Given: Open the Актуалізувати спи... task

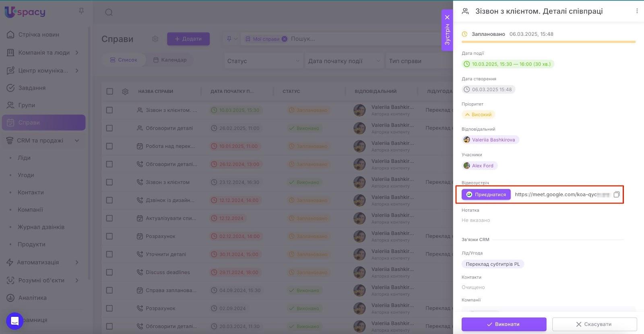Looking at the screenshot, I should [x=171, y=218].
